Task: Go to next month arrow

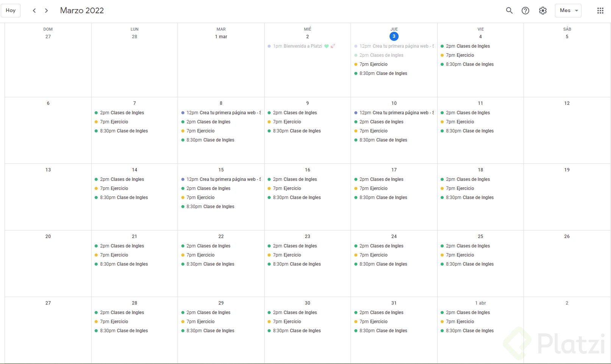Action: 47,11
